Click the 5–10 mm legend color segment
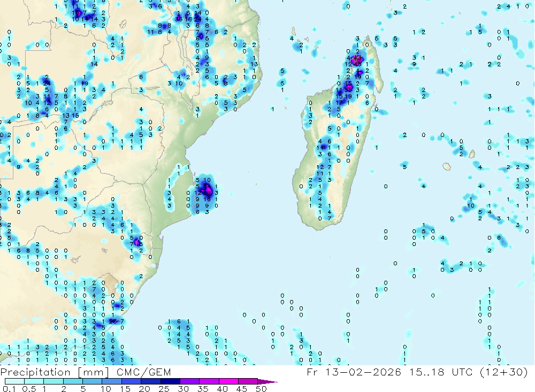Image resolution: width=535 pixels, height=392 pixels. pyautogui.click(x=93, y=381)
